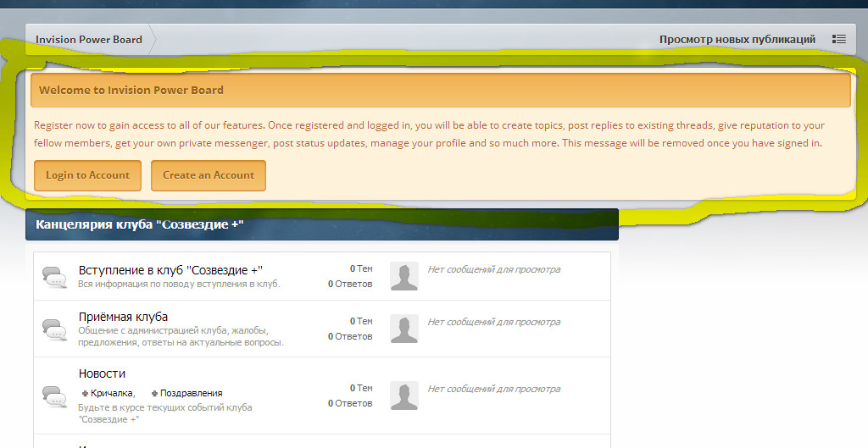Viewport: 868px width, 448px height.
Task: Click Нет сообщений для просмотра in Вступление в клуб row
Action: point(494,269)
